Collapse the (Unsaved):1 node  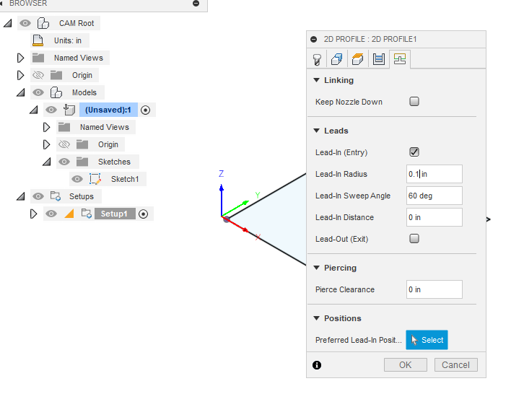point(34,110)
